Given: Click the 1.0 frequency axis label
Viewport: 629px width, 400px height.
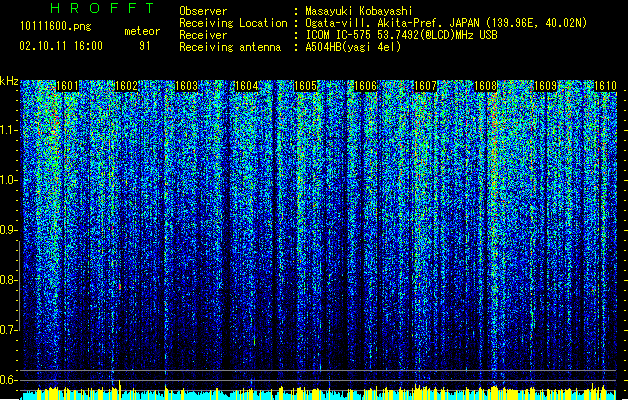Looking at the screenshot, I should 8,180.
